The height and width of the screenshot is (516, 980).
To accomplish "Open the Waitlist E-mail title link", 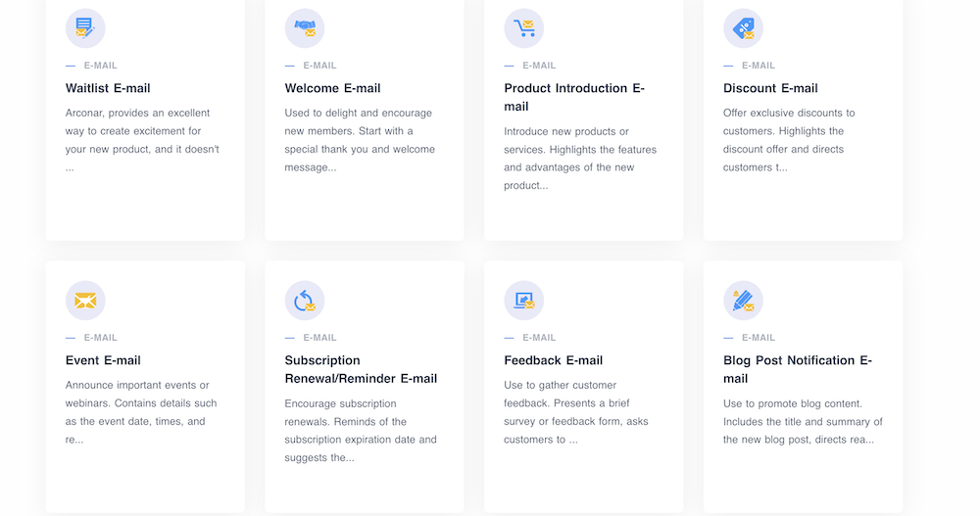I will click(x=108, y=88).
